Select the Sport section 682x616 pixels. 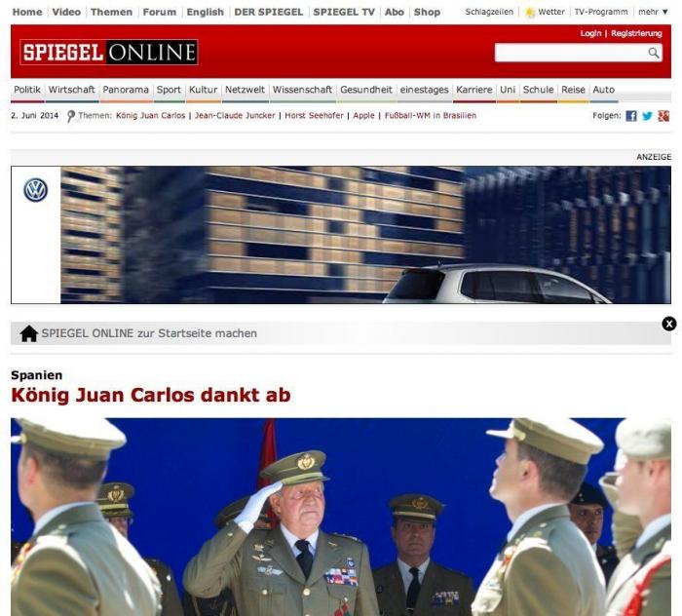coord(169,90)
